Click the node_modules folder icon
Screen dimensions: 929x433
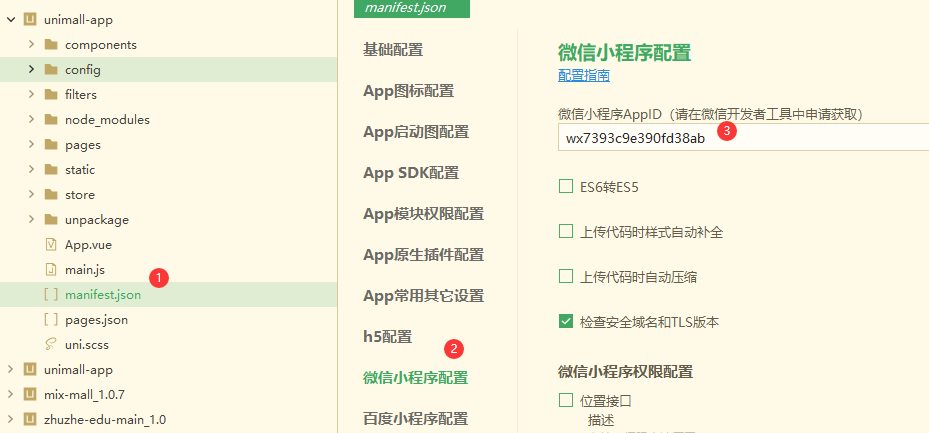[51, 120]
